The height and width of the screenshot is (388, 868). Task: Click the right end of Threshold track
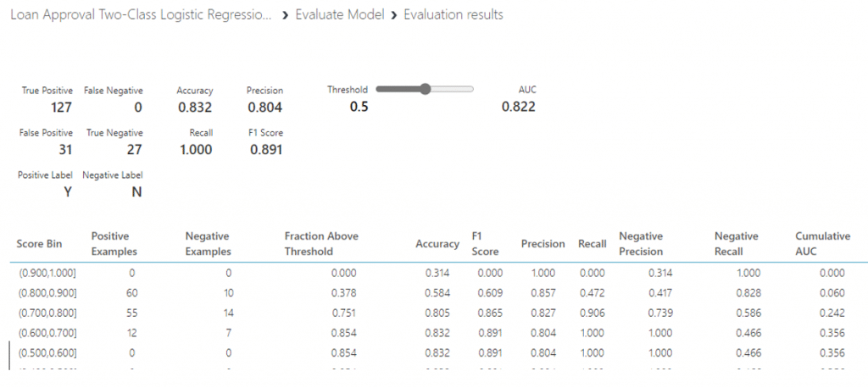click(x=471, y=89)
